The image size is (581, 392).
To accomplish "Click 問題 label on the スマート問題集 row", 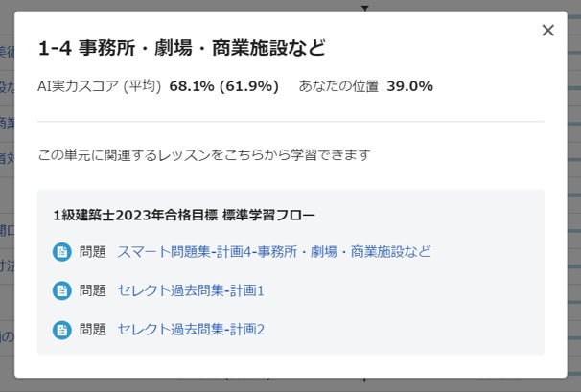I will tap(93, 252).
